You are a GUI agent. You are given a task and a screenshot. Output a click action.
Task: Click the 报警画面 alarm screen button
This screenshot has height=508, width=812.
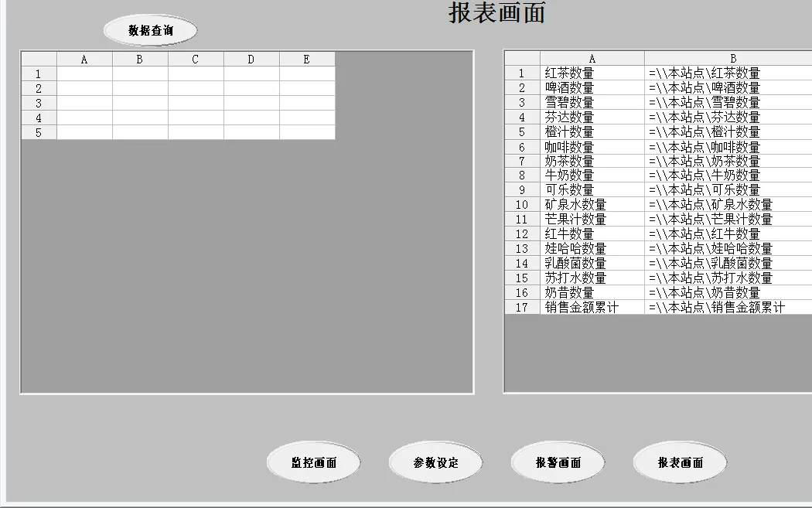pyautogui.click(x=558, y=462)
